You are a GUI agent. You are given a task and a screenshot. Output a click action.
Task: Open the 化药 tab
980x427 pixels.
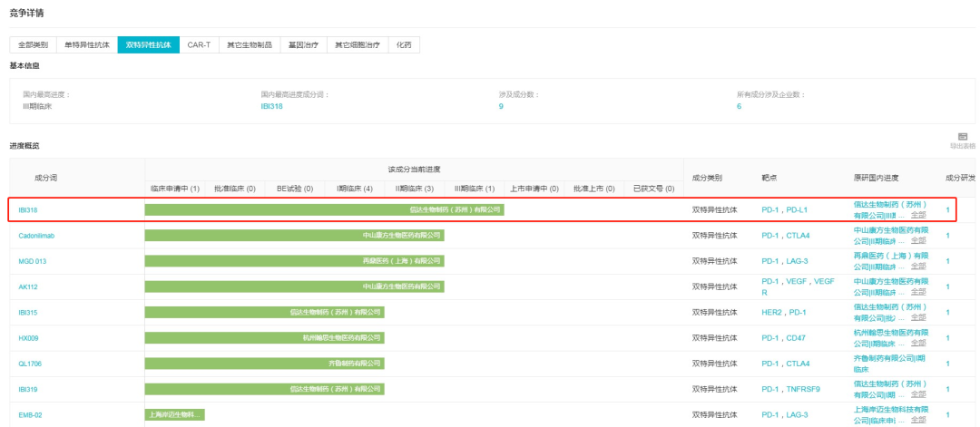pyautogui.click(x=404, y=45)
